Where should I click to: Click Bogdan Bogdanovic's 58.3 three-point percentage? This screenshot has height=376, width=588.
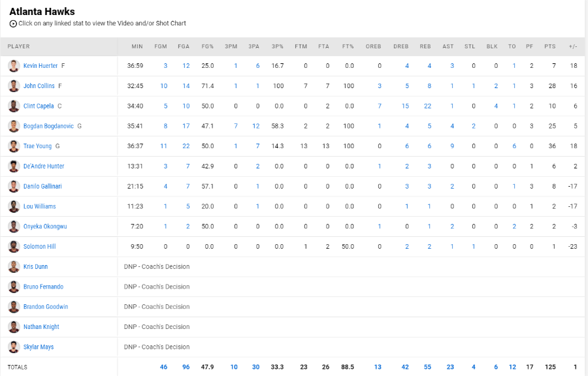pyautogui.click(x=278, y=126)
